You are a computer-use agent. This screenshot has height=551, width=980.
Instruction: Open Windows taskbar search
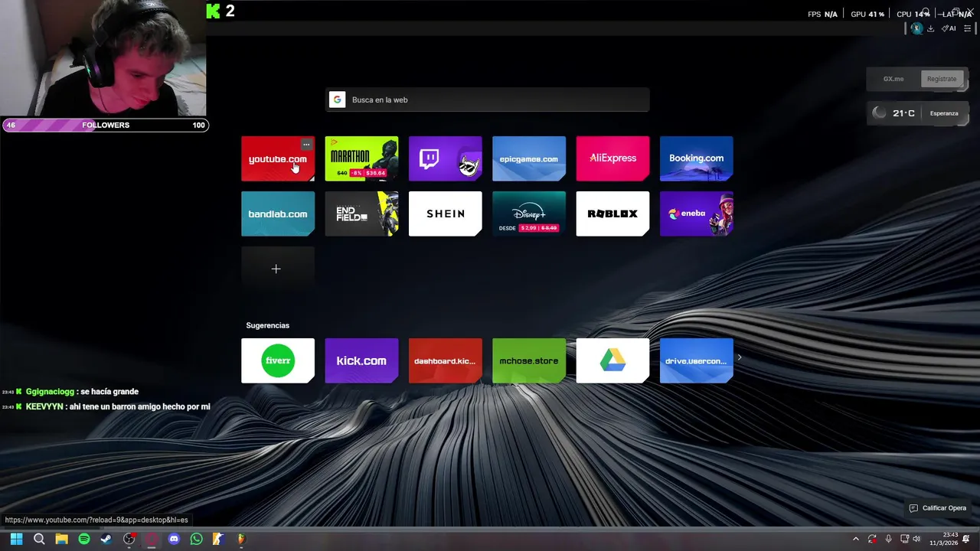(x=39, y=539)
